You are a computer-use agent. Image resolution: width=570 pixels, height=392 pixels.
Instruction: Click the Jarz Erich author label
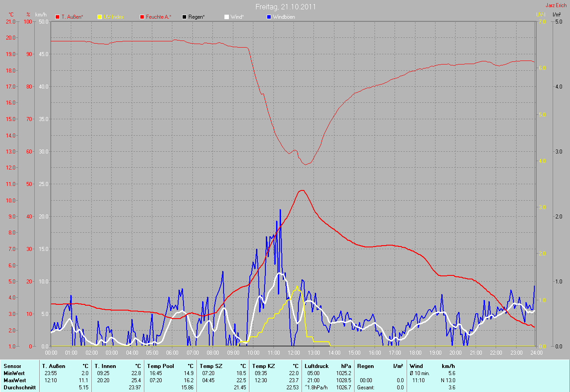pyautogui.click(x=556, y=5)
